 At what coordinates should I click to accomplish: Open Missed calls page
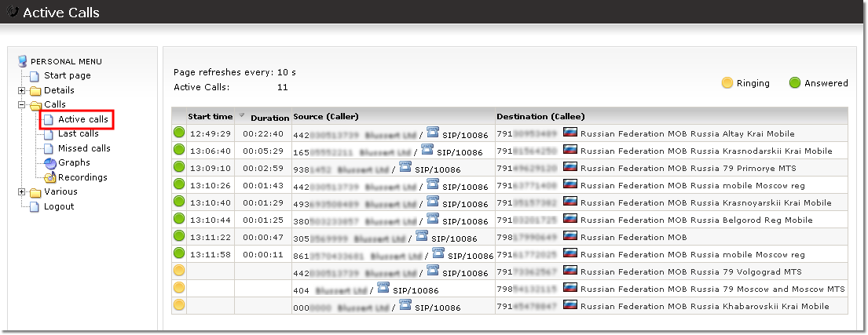click(84, 148)
